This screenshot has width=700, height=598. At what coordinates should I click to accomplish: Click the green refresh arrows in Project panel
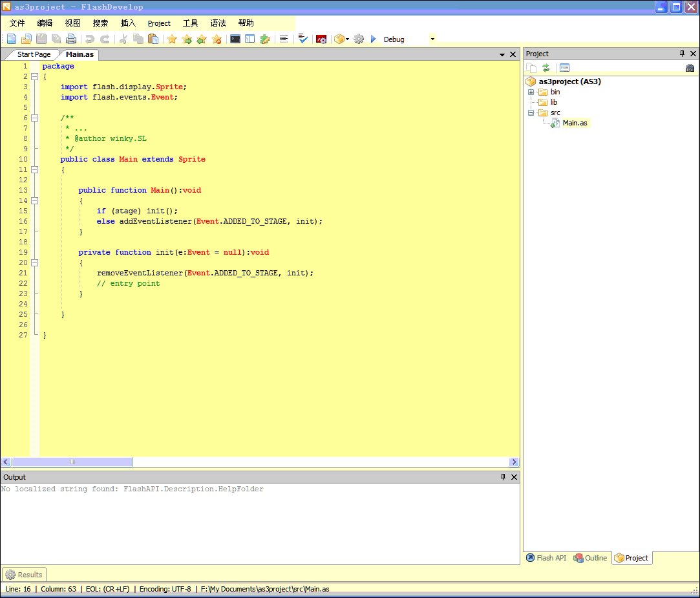546,68
